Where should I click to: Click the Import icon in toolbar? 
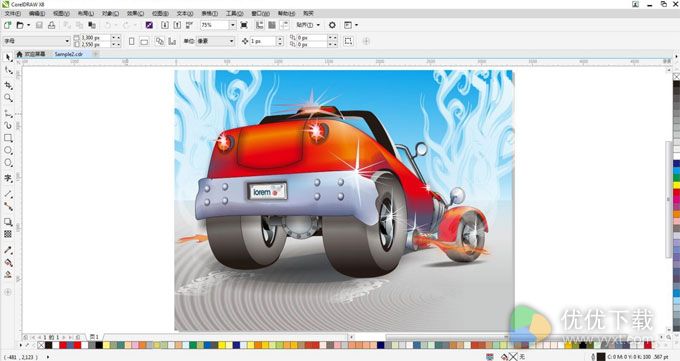pos(164,25)
